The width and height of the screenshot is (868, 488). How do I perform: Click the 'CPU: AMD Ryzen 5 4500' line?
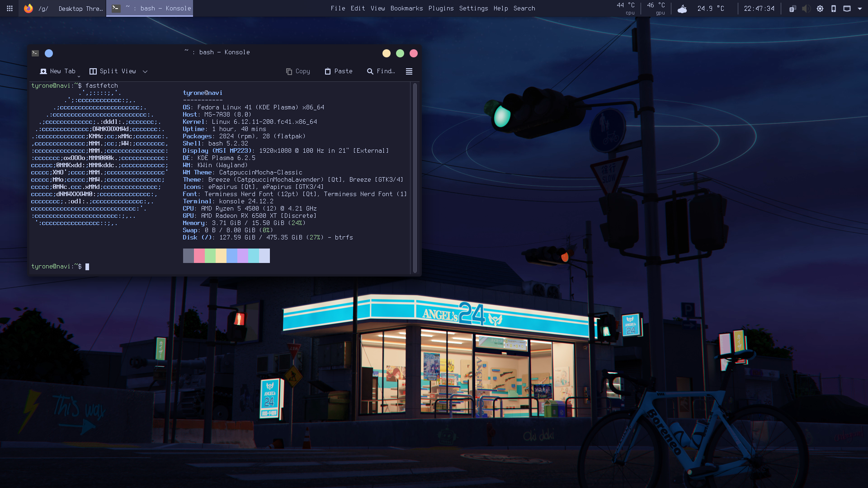pyautogui.click(x=250, y=209)
